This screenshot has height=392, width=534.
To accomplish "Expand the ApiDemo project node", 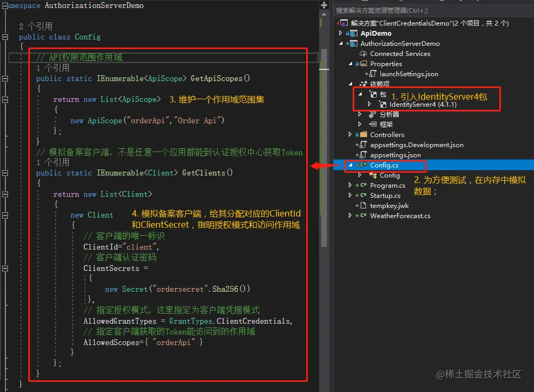I will tap(340, 33).
